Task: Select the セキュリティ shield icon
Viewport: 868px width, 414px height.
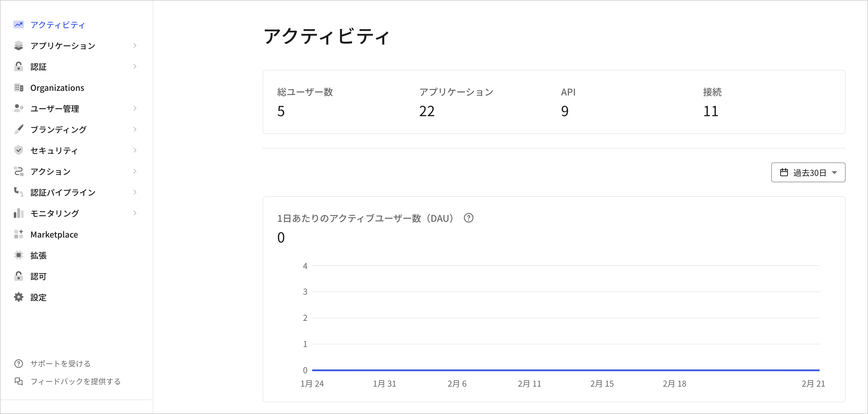Action: click(x=19, y=151)
